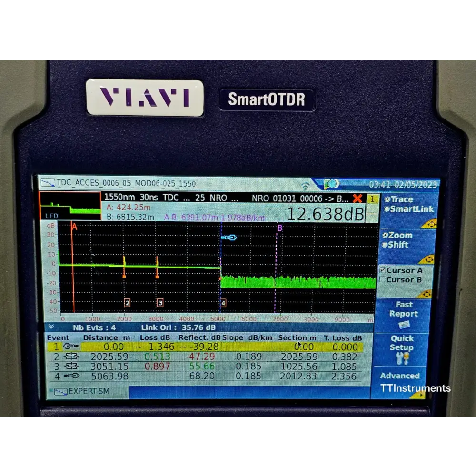Click the 0.513 loss value
476x476 pixels.
(157, 357)
